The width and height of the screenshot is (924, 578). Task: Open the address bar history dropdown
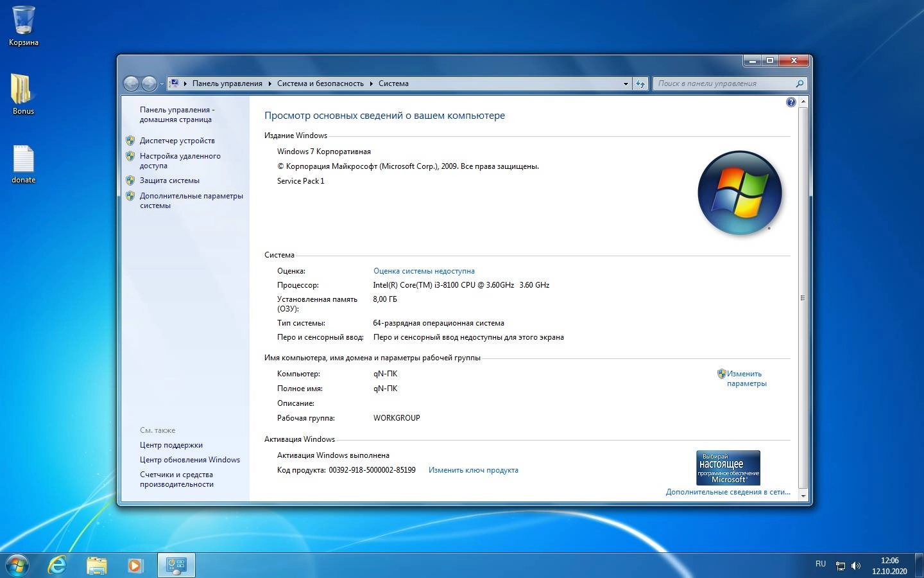coord(626,83)
